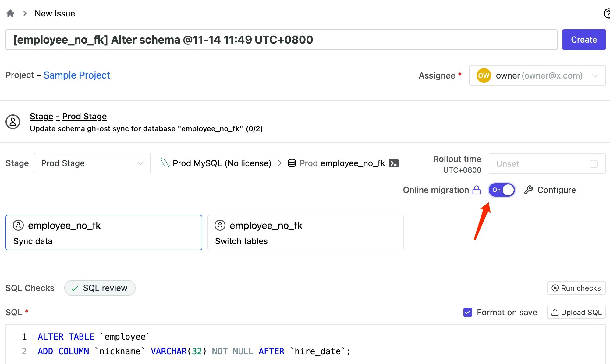Screen dimensions: 610x364
Task: Open the Sample Project link
Action: 76,75
